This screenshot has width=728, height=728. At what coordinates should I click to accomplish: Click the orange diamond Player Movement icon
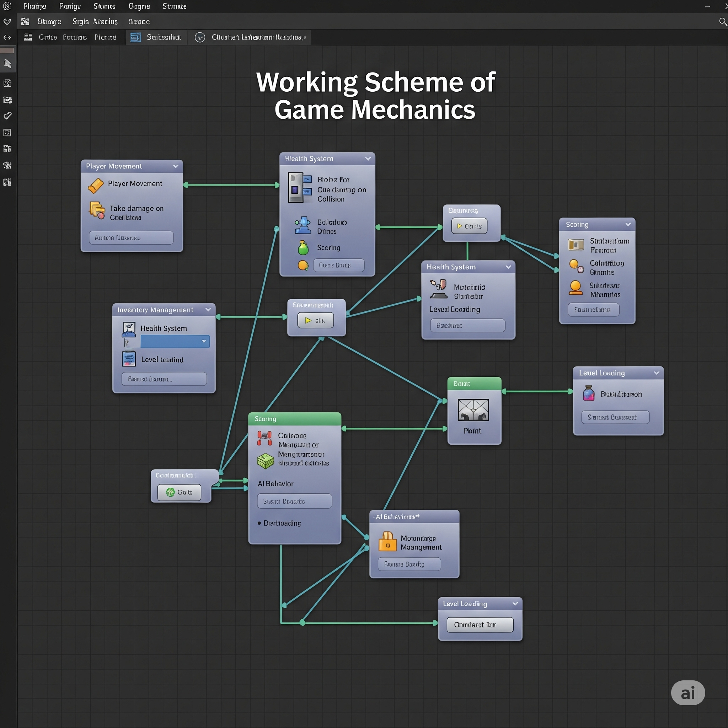click(96, 186)
